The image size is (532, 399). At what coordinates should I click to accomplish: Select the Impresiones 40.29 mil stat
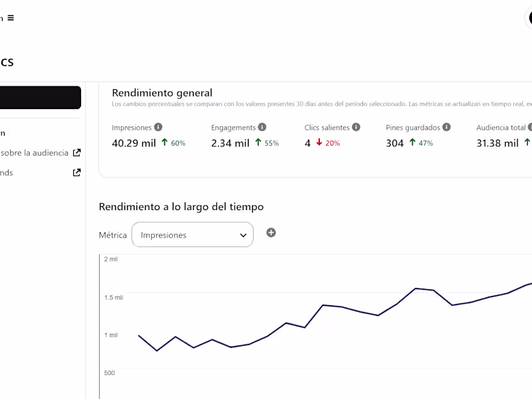pos(134,143)
